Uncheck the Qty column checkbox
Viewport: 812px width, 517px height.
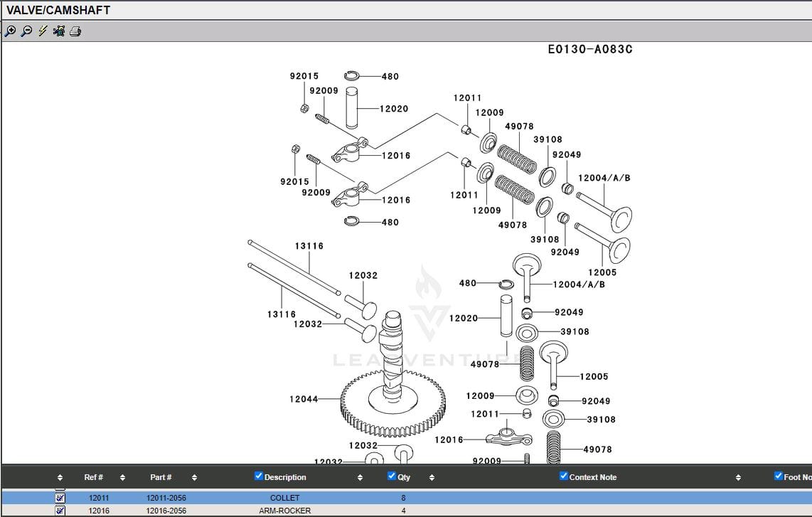click(392, 476)
